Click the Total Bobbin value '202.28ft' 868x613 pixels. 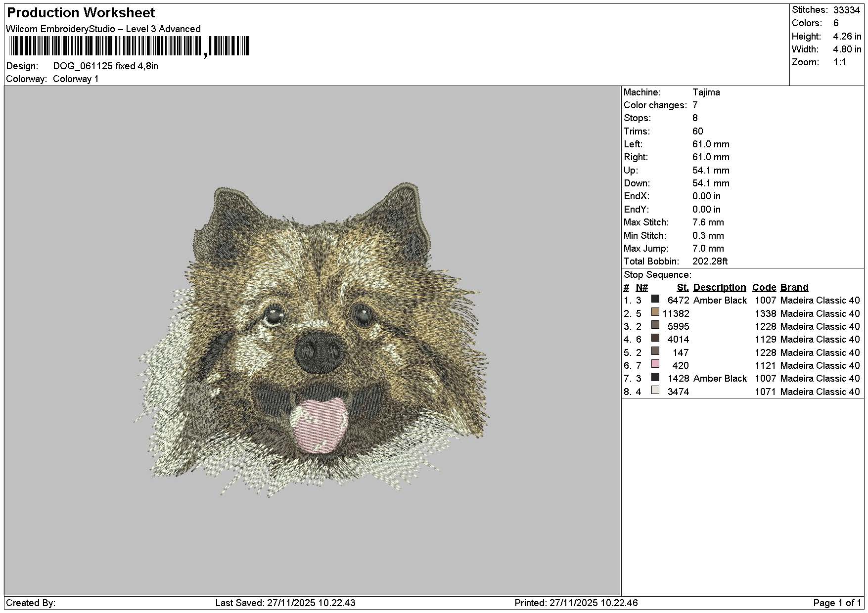(710, 261)
